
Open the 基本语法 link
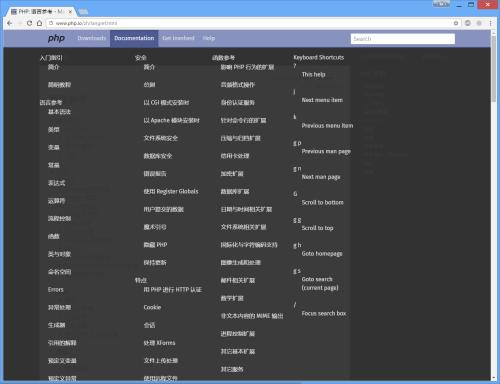click(59, 112)
